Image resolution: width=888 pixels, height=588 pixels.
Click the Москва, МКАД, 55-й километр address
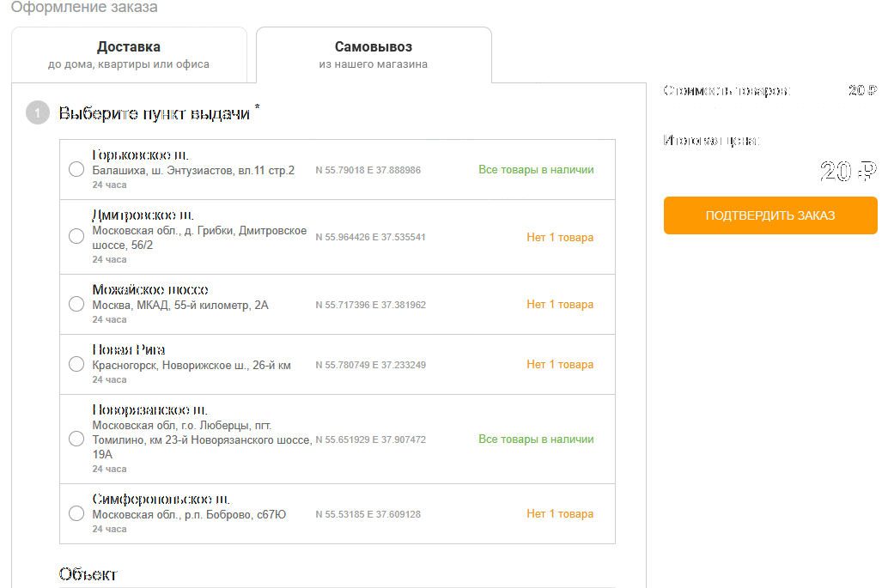[x=180, y=306]
